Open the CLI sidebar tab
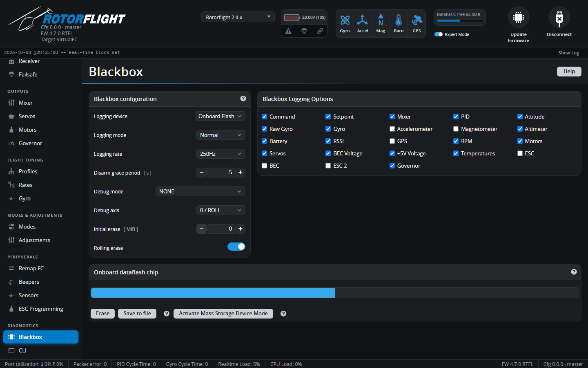The width and height of the screenshot is (588, 368). pos(41,350)
